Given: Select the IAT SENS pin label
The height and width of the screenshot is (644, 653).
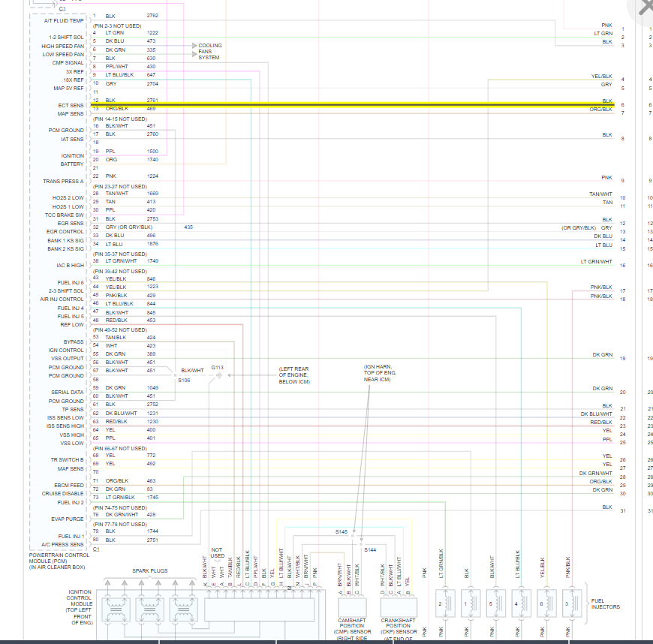Looking at the screenshot, I should 72,139.
